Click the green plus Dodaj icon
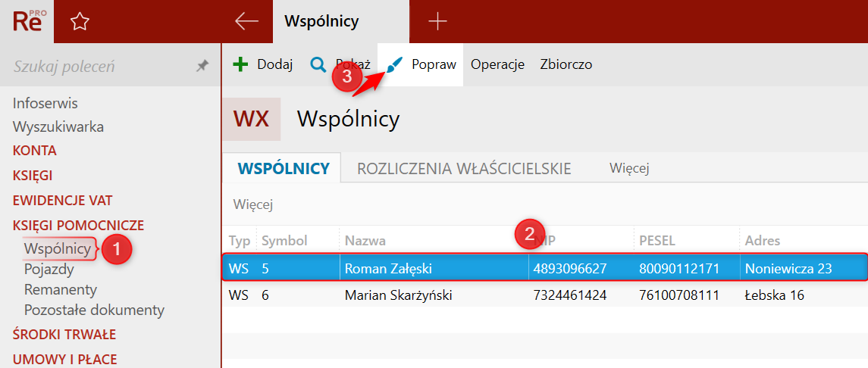868x368 pixels. click(x=240, y=64)
